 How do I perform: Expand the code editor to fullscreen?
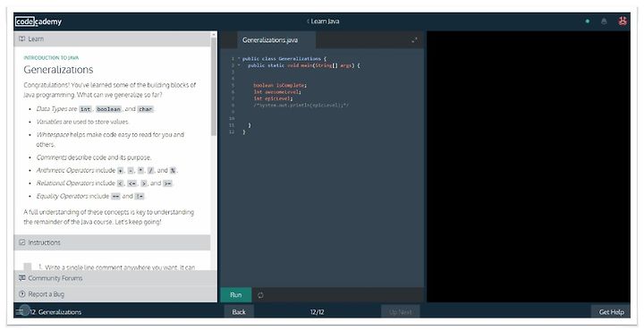point(414,40)
